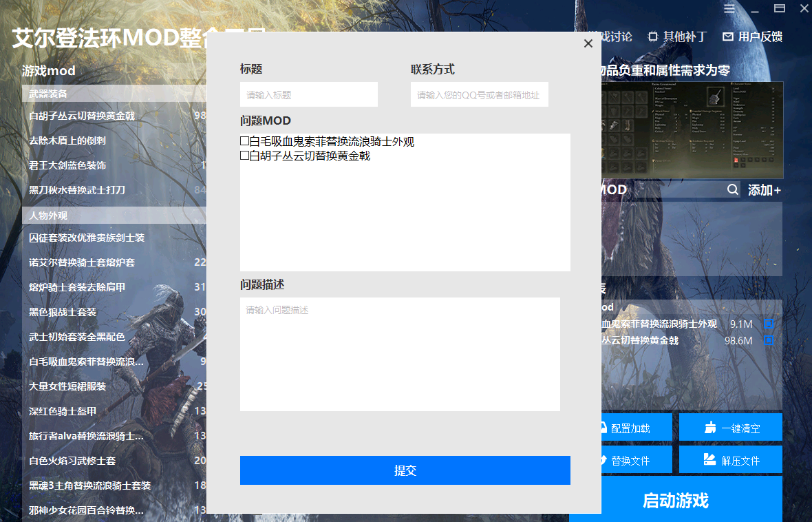Click the 98.6M size value
Image resolution: width=812 pixels, height=522 pixels.
[738, 341]
